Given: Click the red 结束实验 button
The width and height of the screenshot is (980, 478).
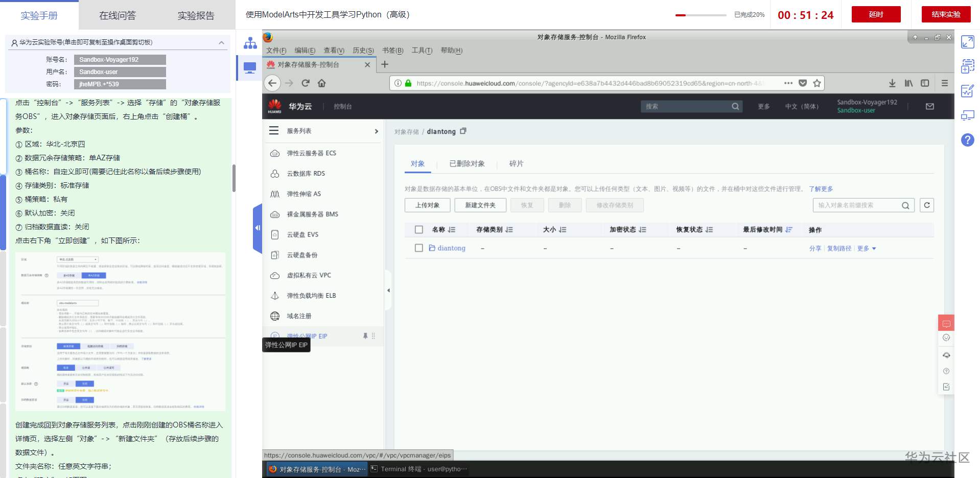Looking at the screenshot, I should coord(946,14).
